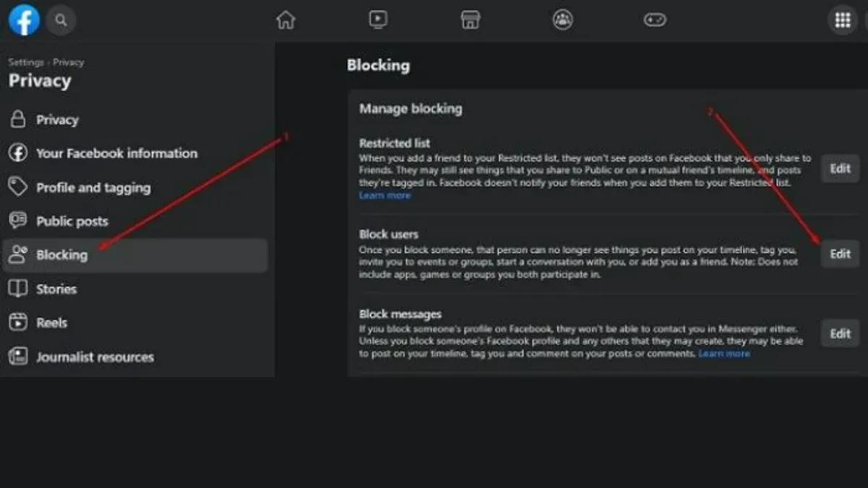
Task: Click the Public posts icon
Action: click(x=17, y=221)
